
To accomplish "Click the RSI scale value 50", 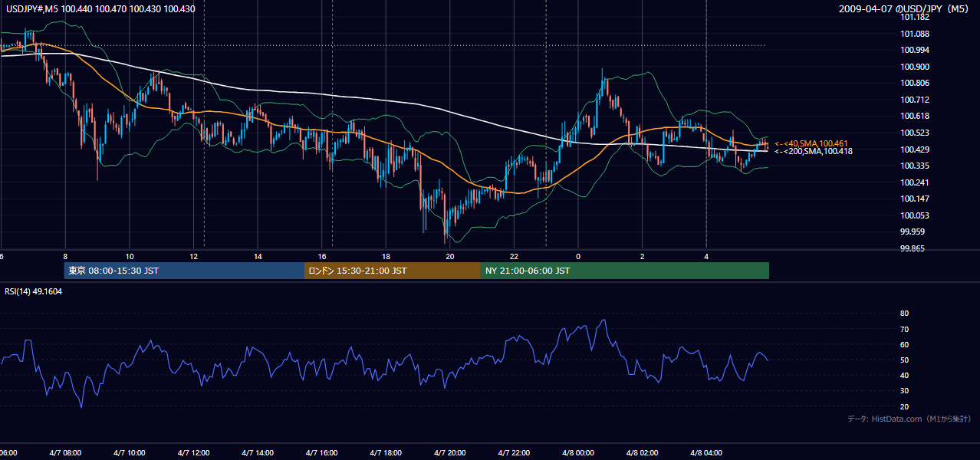I will point(904,360).
